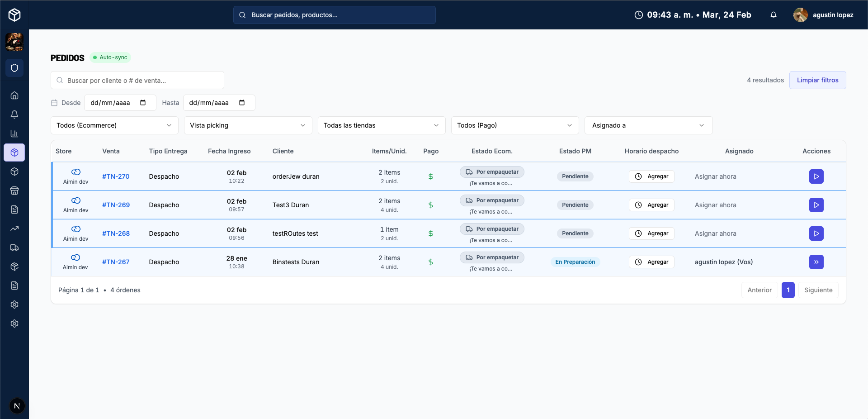
Task: Click the bar chart icon in sidebar
Action: [14, 133]
